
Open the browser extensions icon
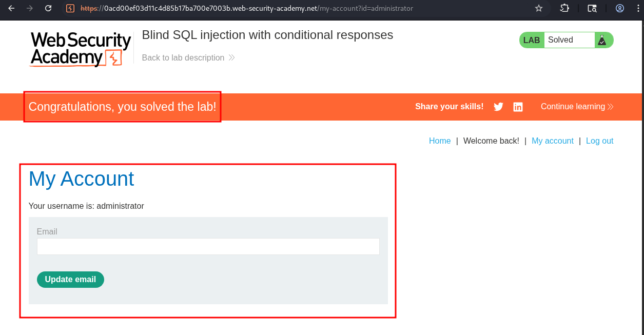click(x=564, y=8)
